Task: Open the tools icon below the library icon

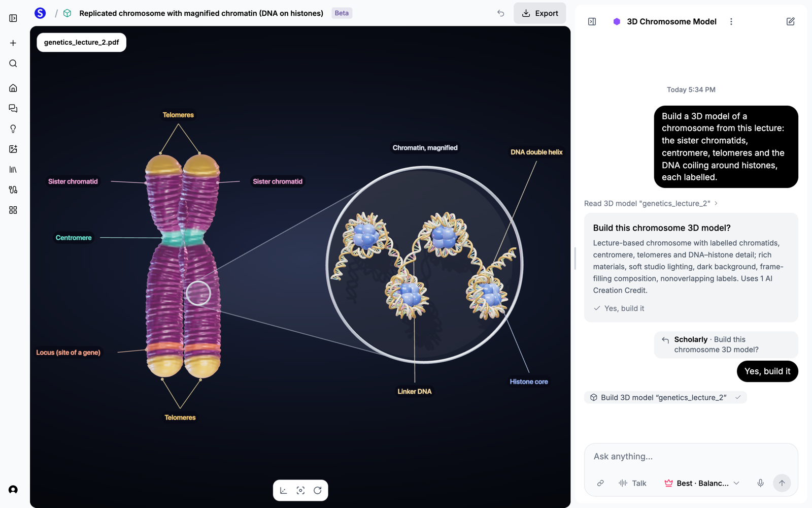Action: pos(13,189)
